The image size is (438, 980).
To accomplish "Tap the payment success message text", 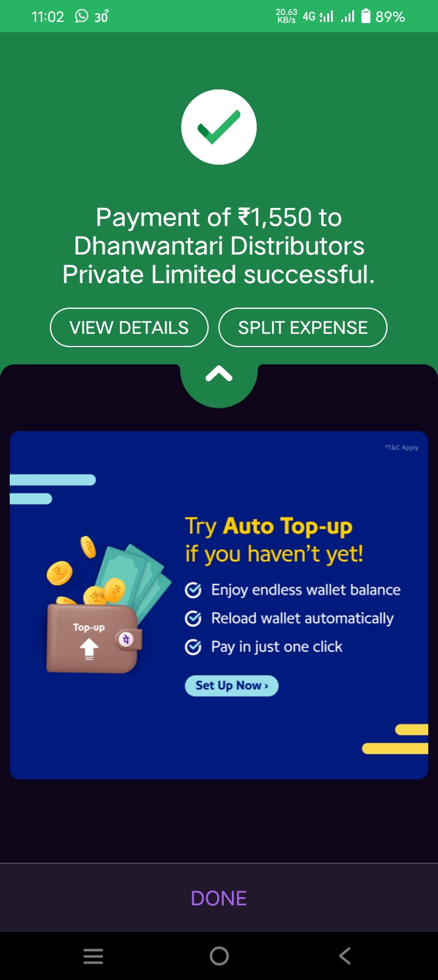I will (x=219, y=246).
